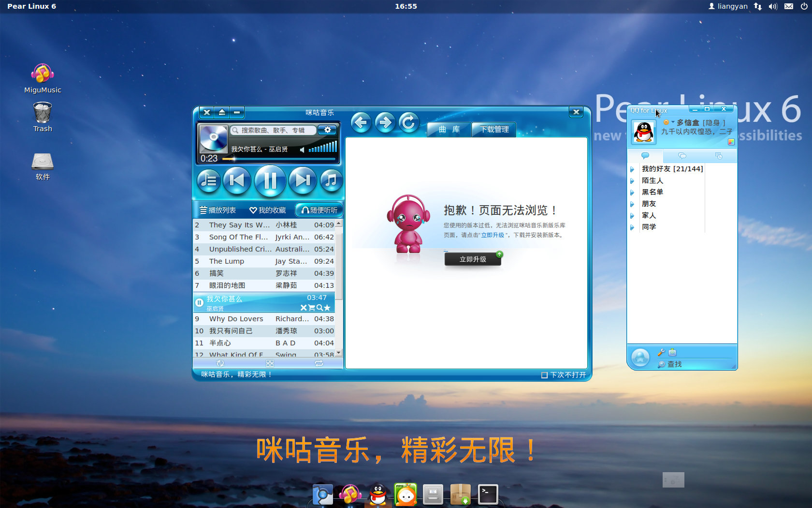Open the 下载管理 tab
This screenshot has width=812, height=508.
[494, 129]
